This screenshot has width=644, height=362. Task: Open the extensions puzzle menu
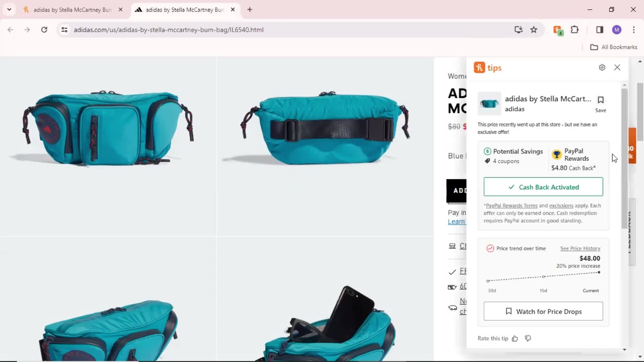tap(575, 30)
